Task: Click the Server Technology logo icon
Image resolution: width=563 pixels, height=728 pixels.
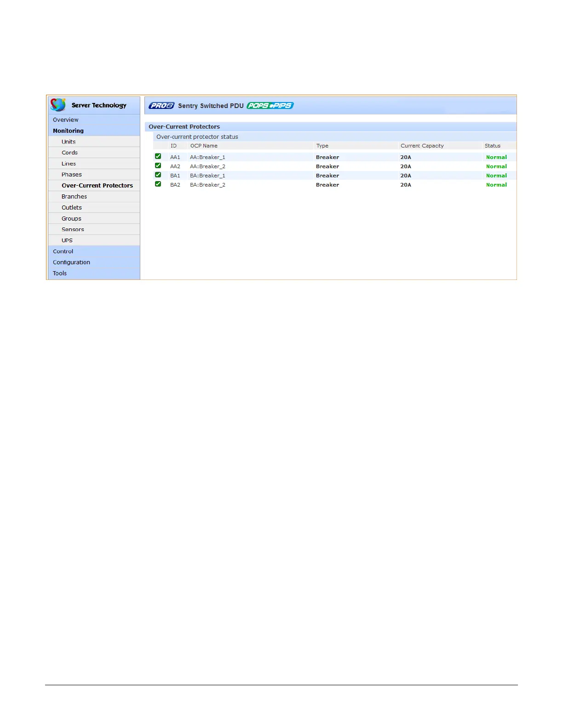Action: 58,105
